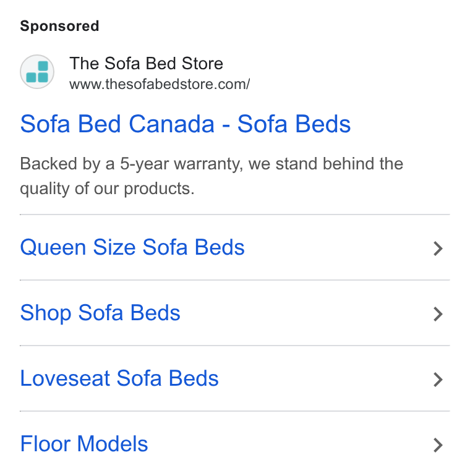Viewport: 470px width, 476px height.
Task: Open the Sofa Bed Canada headline link
Action: tap(185, 124)
